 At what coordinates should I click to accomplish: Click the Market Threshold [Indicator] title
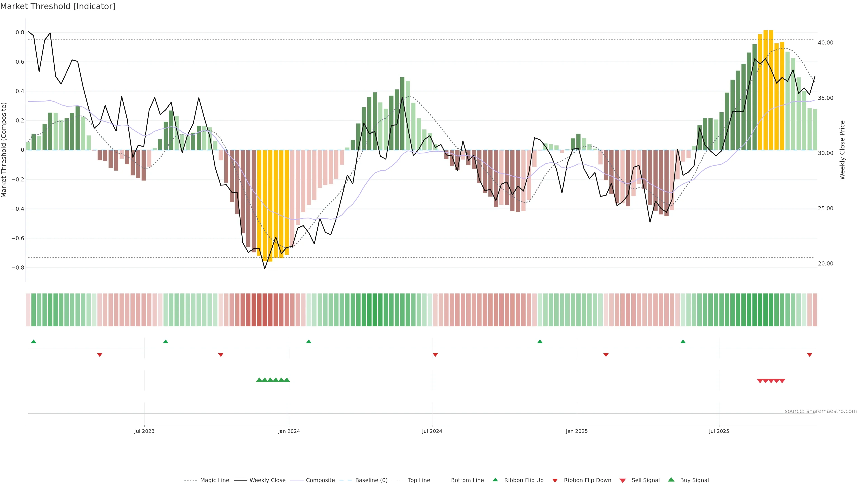point(58,6)
